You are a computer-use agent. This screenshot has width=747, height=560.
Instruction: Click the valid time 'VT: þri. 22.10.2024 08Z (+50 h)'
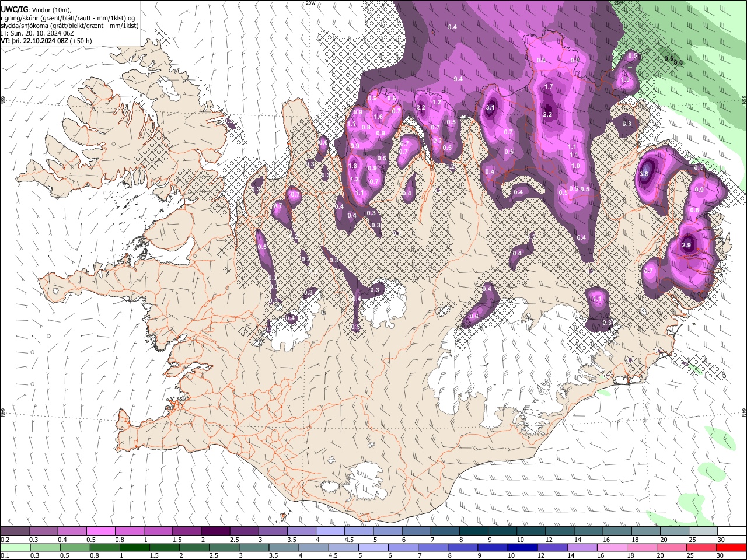pos(46,41)
